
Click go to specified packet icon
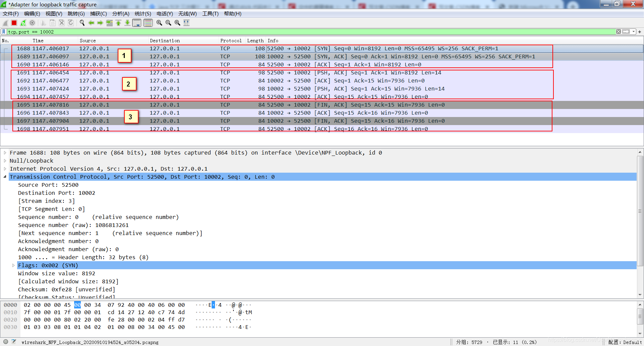[109, 23]
